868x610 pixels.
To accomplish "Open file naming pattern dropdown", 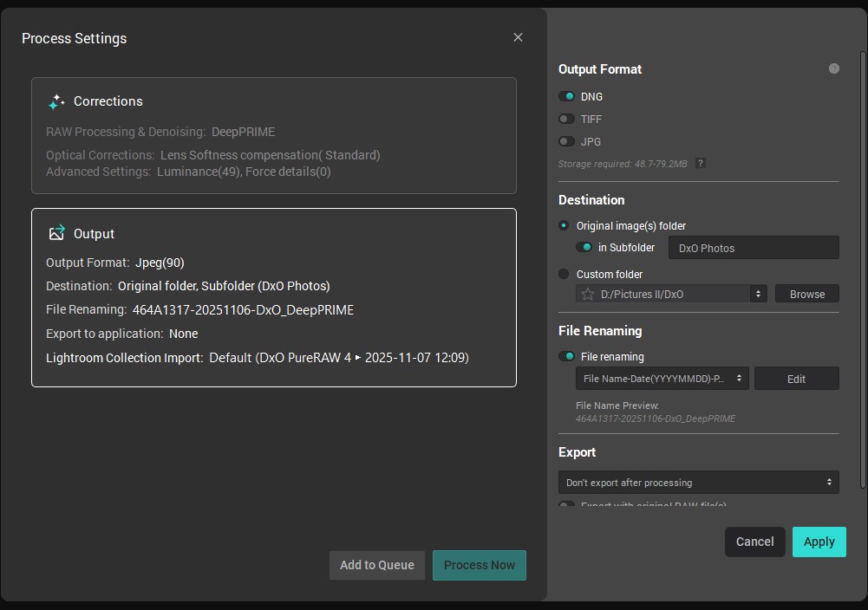I will [662, 379].
